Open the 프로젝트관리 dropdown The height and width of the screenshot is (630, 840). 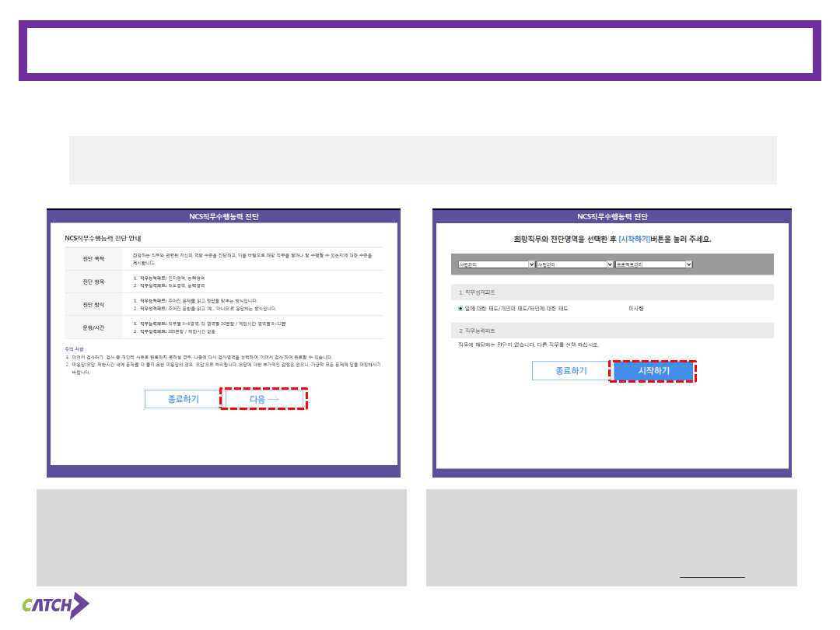coord(653,264)
